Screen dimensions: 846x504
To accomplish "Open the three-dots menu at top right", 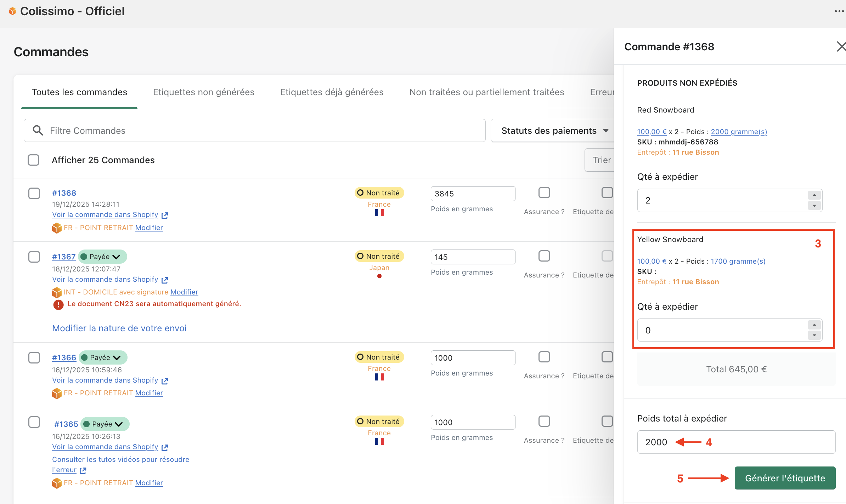I will coord(839,11).
